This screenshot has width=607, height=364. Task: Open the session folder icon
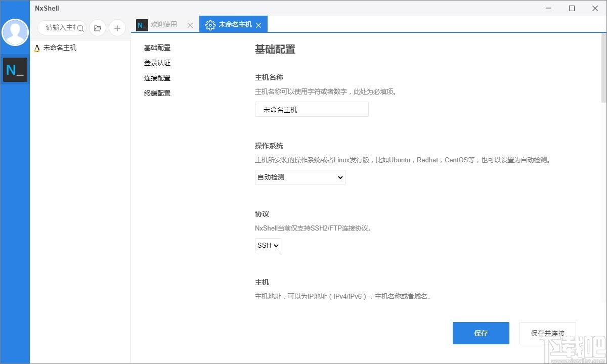coord(97,28)
